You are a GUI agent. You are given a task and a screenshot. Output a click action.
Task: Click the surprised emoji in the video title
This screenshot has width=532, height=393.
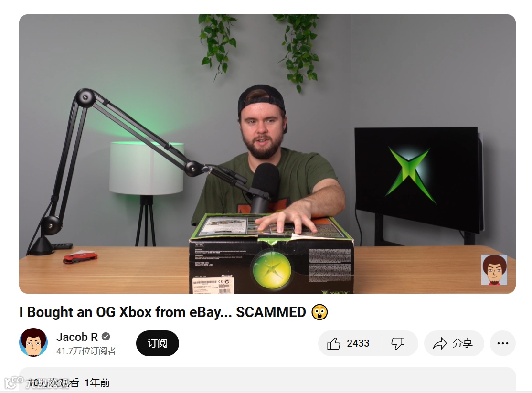[x=319, y=312]
